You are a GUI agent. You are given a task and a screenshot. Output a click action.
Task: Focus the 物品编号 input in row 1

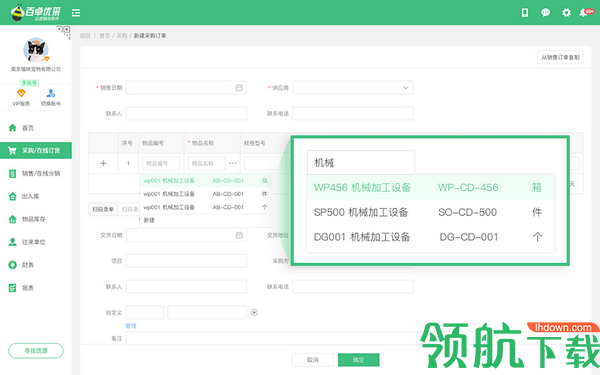click(161, 163)
